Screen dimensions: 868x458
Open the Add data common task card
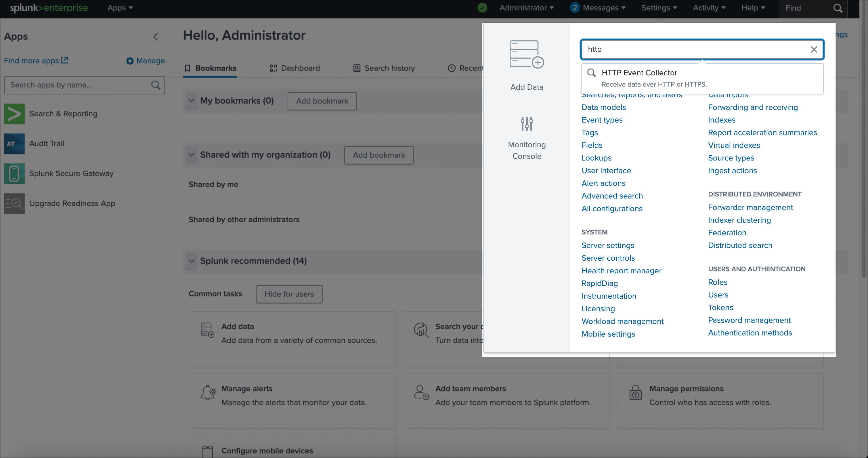(x=292, y=339)
